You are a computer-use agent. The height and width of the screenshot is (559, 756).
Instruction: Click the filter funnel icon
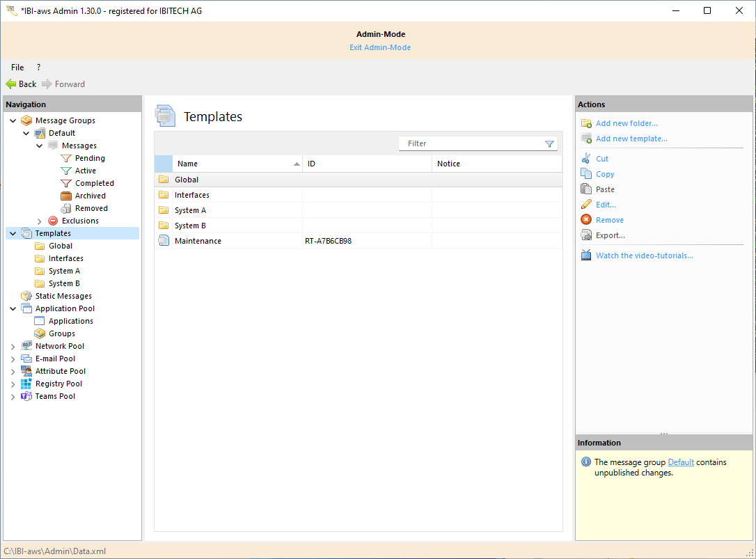coord(549,144)
